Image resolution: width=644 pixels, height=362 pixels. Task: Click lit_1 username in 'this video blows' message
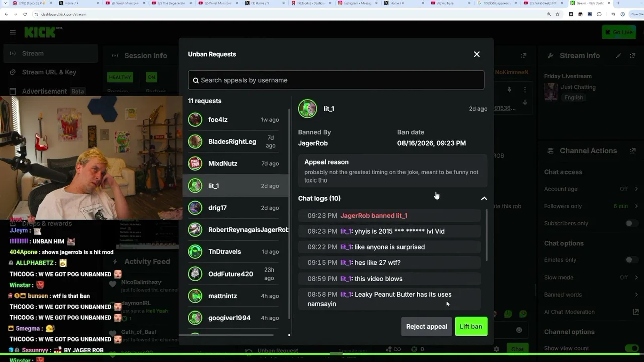pyautogui.click(x=345, y=279)
